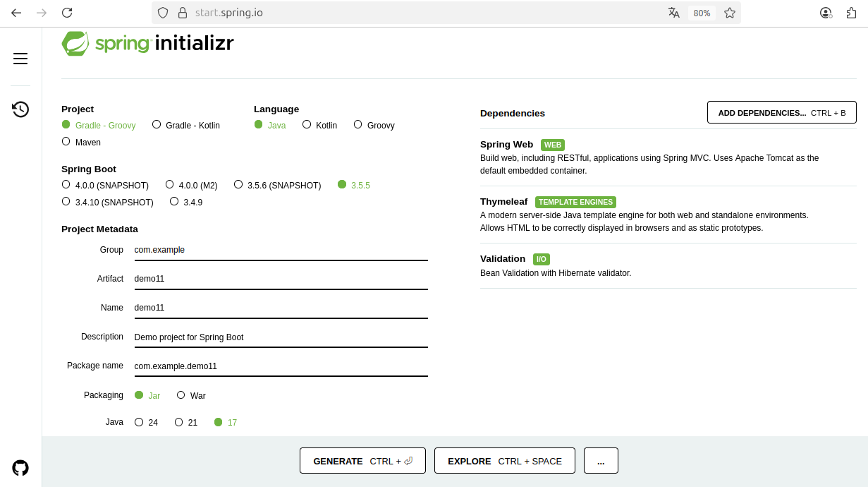
Task: Select Java version 24
Action: 146,422
